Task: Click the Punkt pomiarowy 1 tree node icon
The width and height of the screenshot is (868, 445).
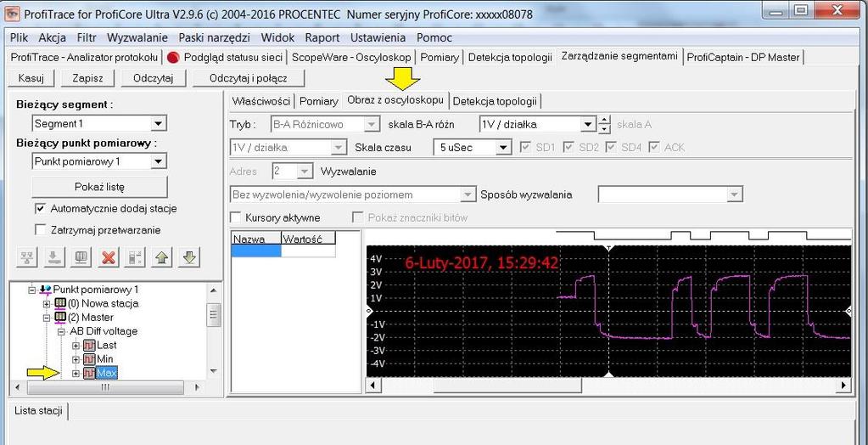Action: 45,290
